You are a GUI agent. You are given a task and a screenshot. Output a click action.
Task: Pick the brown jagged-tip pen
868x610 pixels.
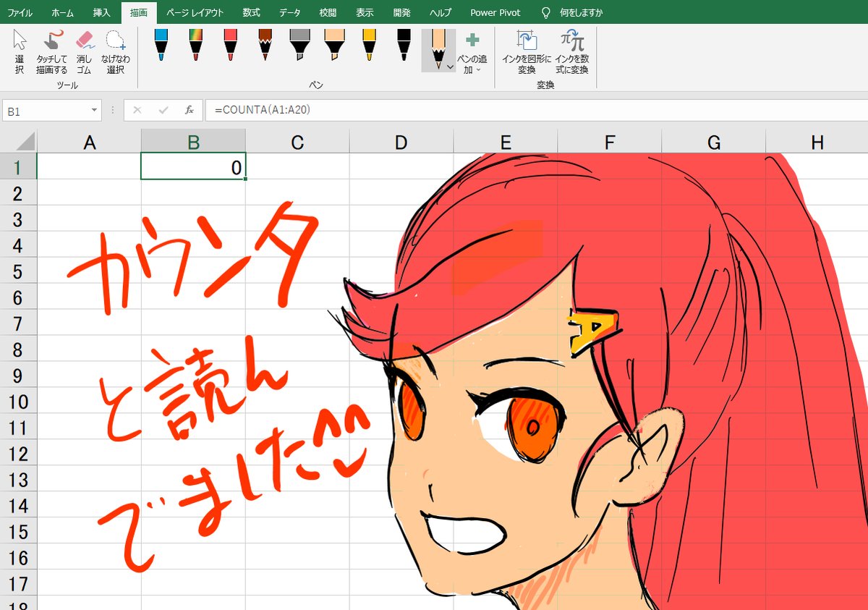click(265, 45)
